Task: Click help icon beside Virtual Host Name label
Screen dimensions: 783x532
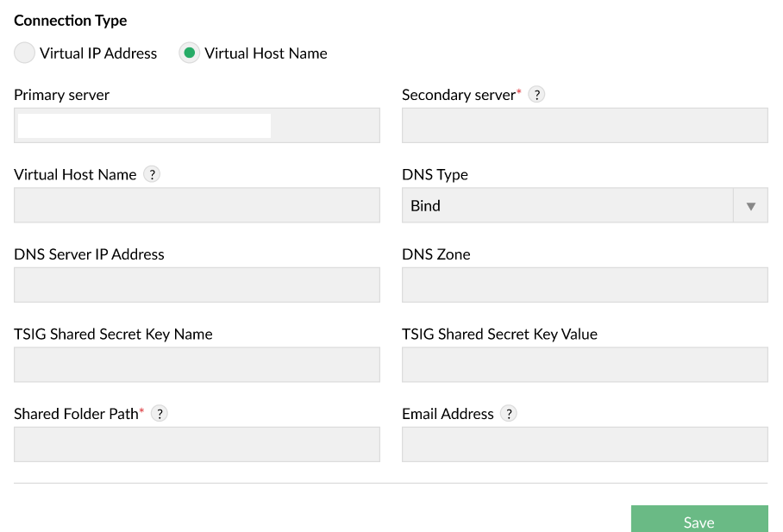Action: (x=152, y=174)
